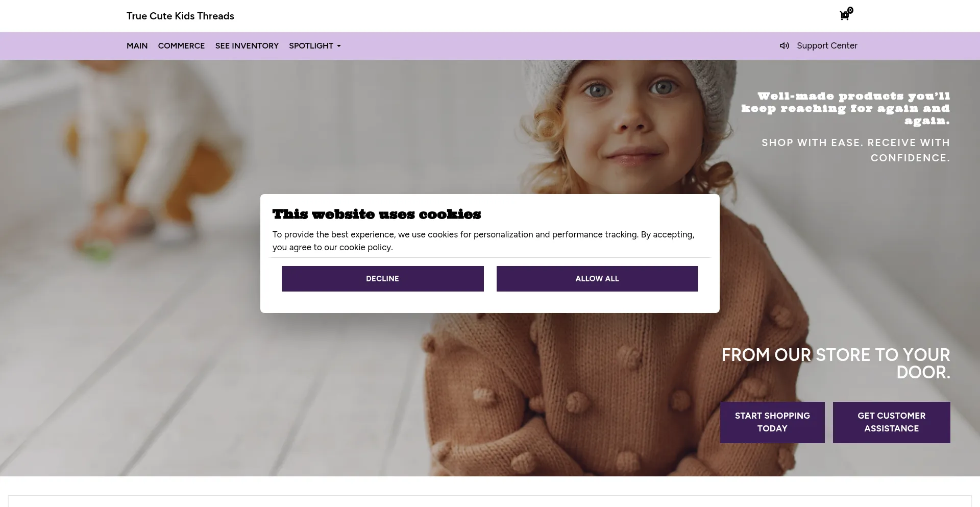Open the COMMERCE menu item

click(x=181, y=46)
